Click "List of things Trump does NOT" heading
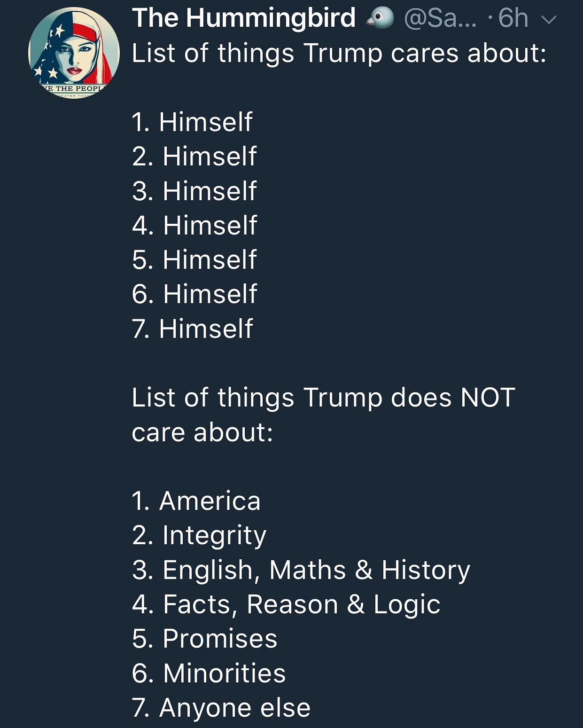Screen dimensions: 583x728 pos(323,398)
